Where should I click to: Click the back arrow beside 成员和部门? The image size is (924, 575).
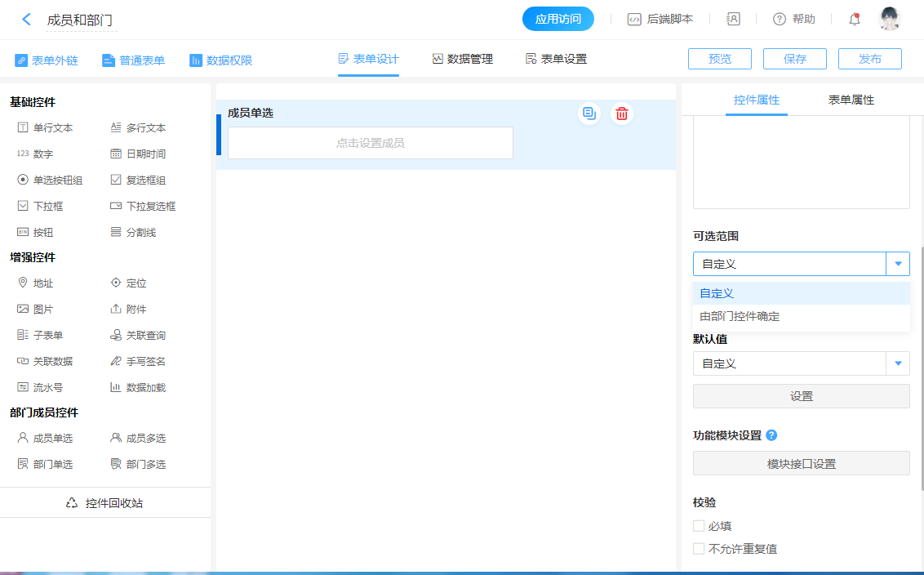[27, 20]
